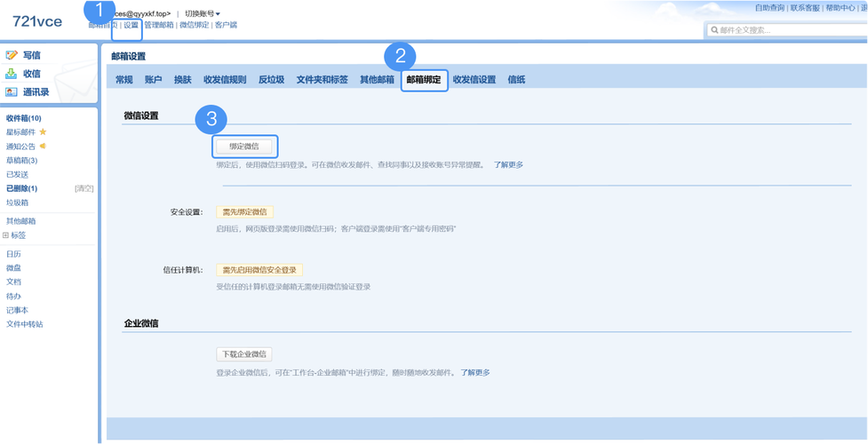
Task: Click the magnifier icon in search box
Action: (714, 30)
